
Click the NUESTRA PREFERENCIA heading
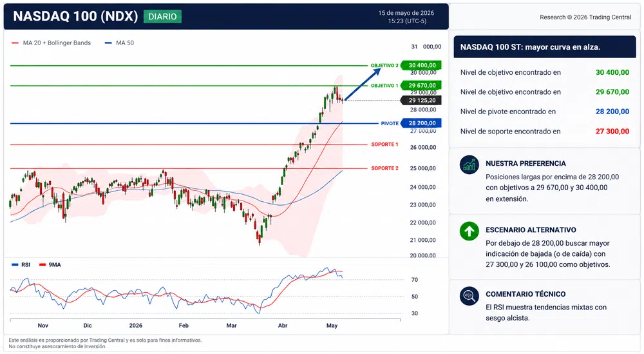[x=526, y=163]
